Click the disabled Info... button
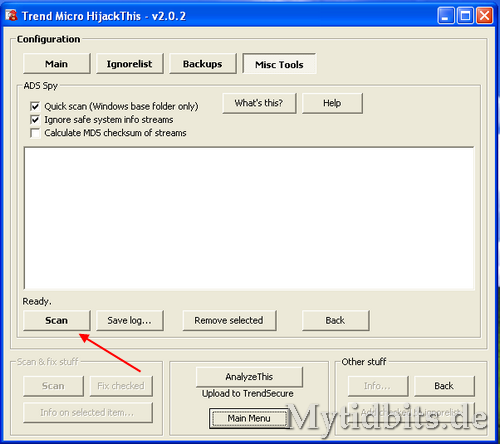This screenshot has height=444, width=500. [x=378, y=386]
